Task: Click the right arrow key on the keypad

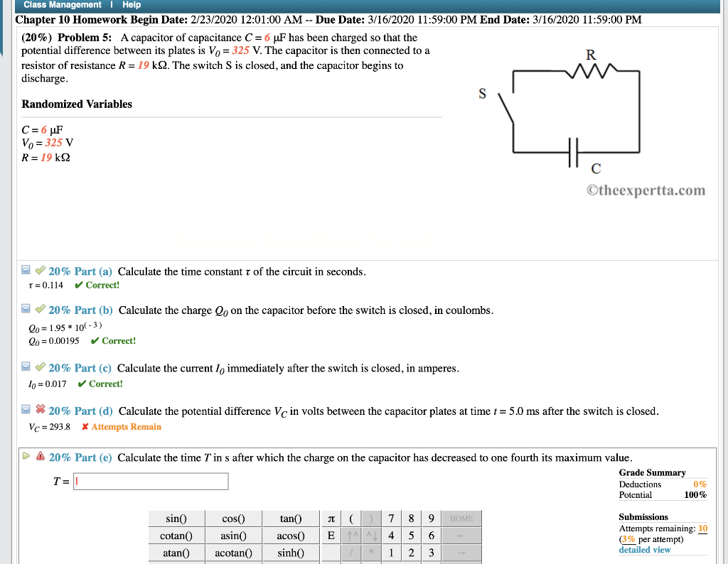Action: (x=461, y=552)
